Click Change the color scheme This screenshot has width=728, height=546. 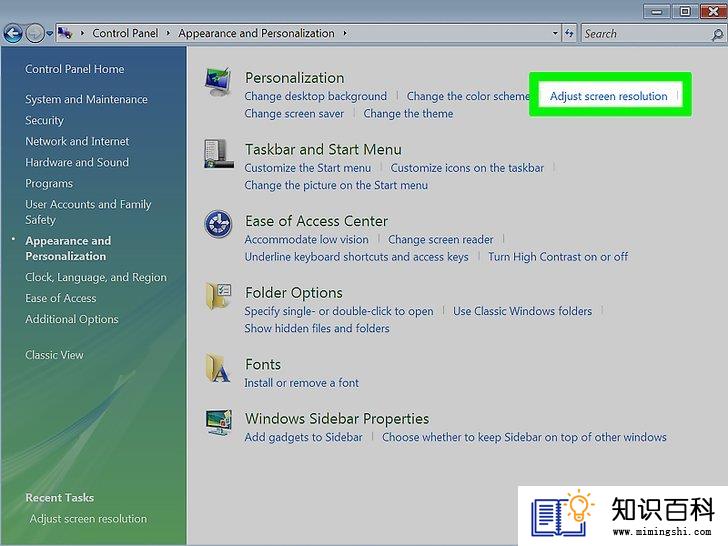click(x=468, y=96)
